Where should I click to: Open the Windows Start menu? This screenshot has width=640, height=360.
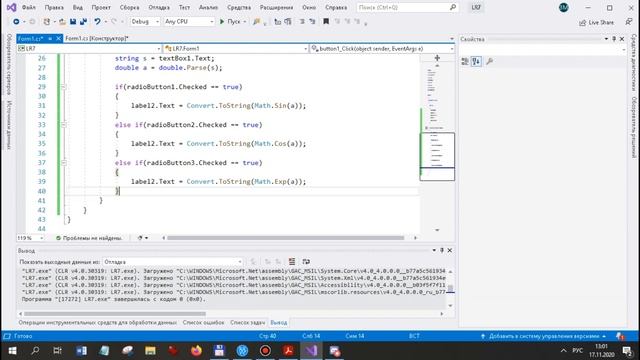12,351
